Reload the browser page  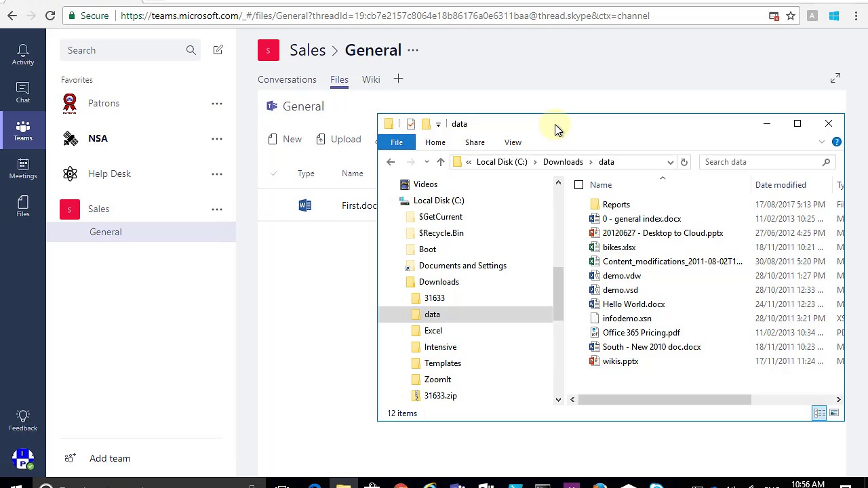click(50, 16)
